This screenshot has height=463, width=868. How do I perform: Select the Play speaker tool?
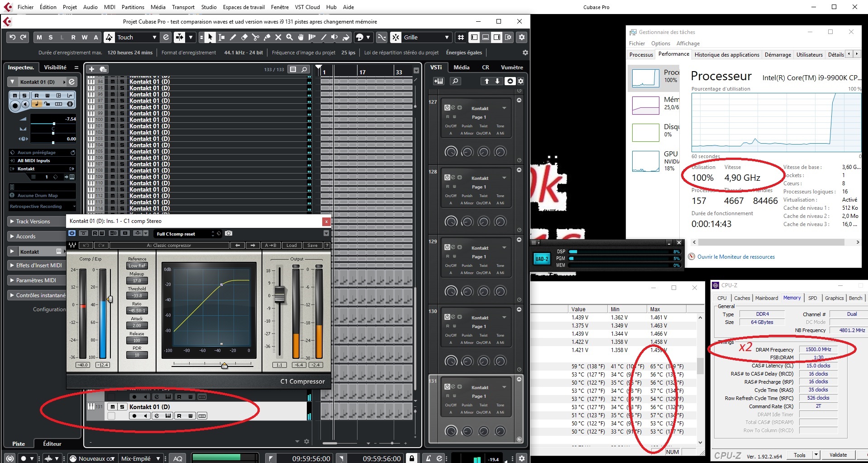[335, 37]
